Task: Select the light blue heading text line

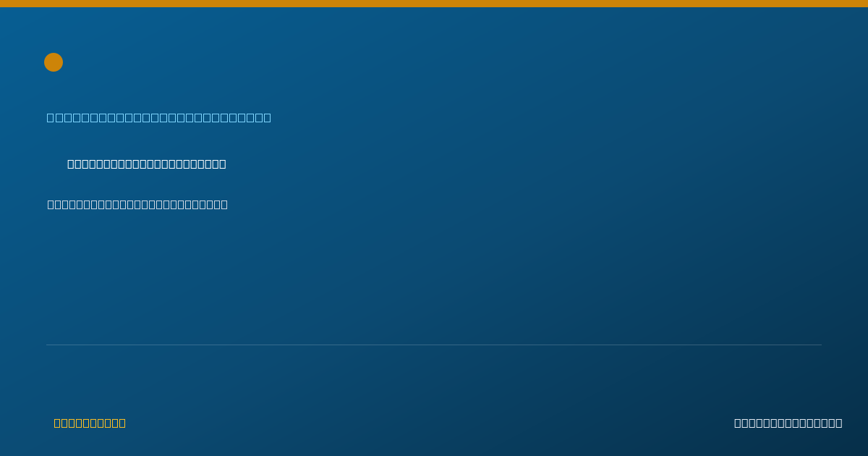Action: tap(159, 117)
